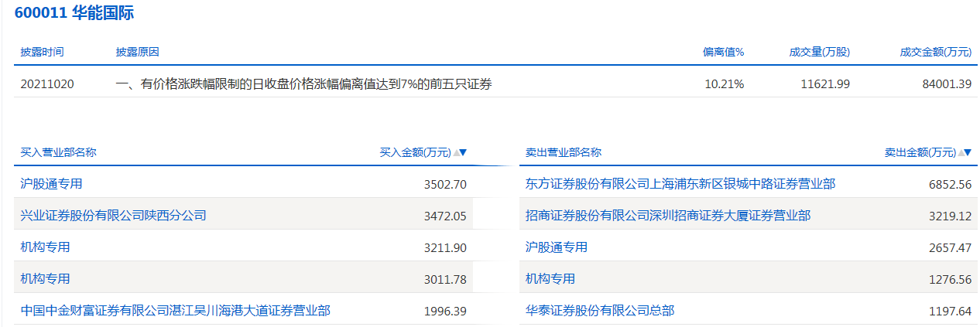This screenshot has width=980, height=327.
Task: Open the 机构专用 buyer with 3011.78
Action: point(45,279)
